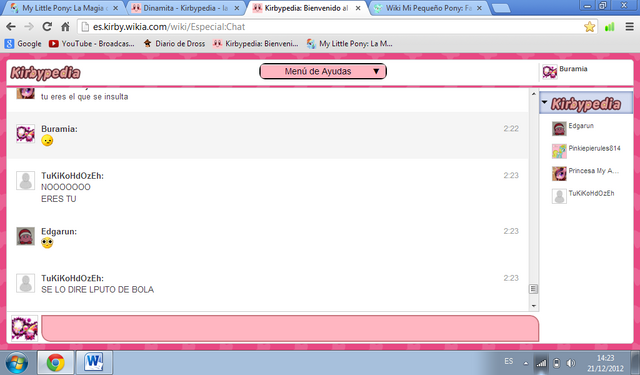The image size is (640, 375).
Task: Open the Diario de Dross bookmark
Action: pyautogui.click(x=175, y=44)
